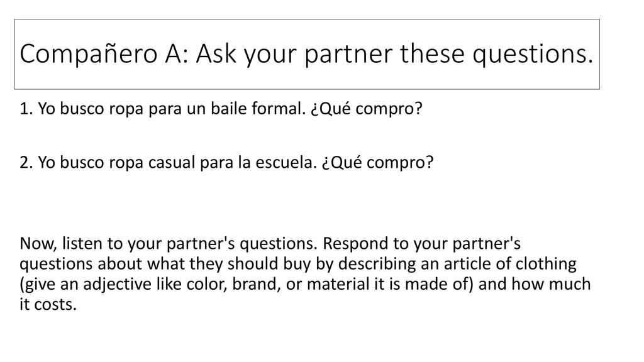Viewport: 644px width, 362px height.
Task: Click the word Now starting the paragraph
Action: 38,244
